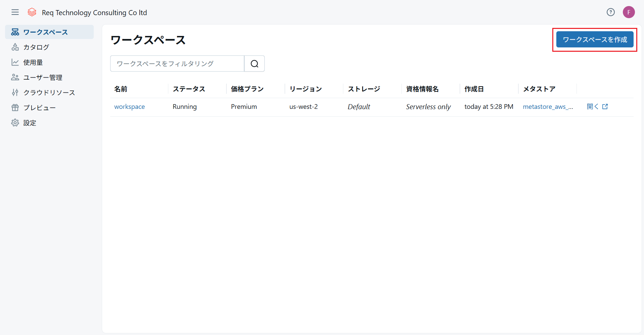This screenshot has height=335, width=644.
Task: Open プレビュー in the sidebar
Action: click(39, 108)
